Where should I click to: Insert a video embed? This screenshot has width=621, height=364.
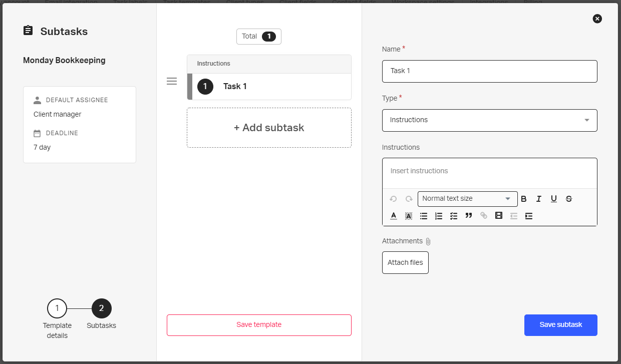point(499,216)
